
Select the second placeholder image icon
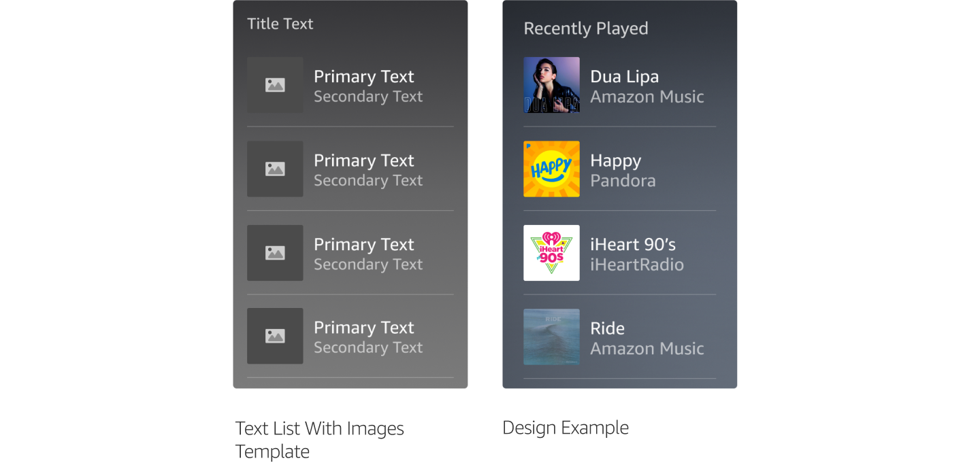click(x=275, y=169)
